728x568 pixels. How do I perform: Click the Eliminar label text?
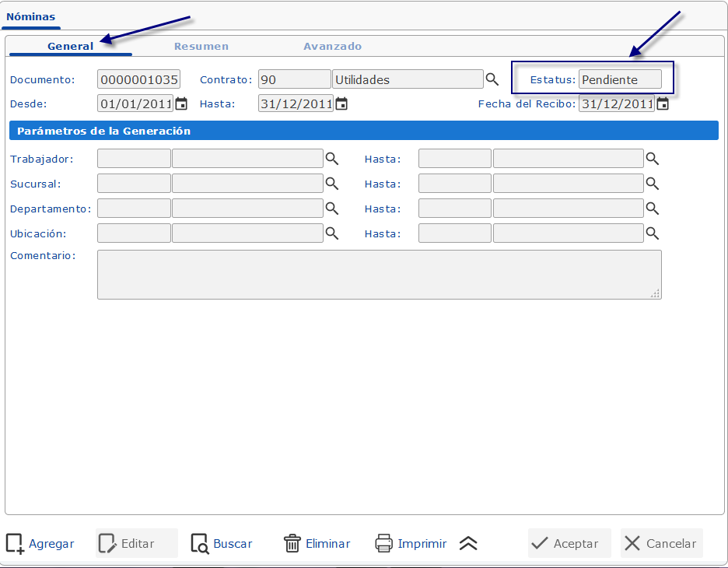pyautogui.click(x=327, y=543)
